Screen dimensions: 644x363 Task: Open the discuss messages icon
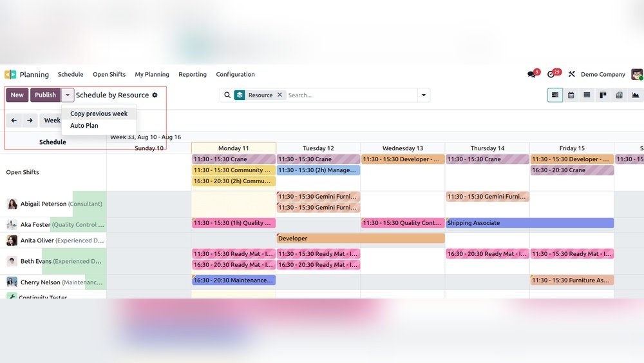click(x=531, y=75)
